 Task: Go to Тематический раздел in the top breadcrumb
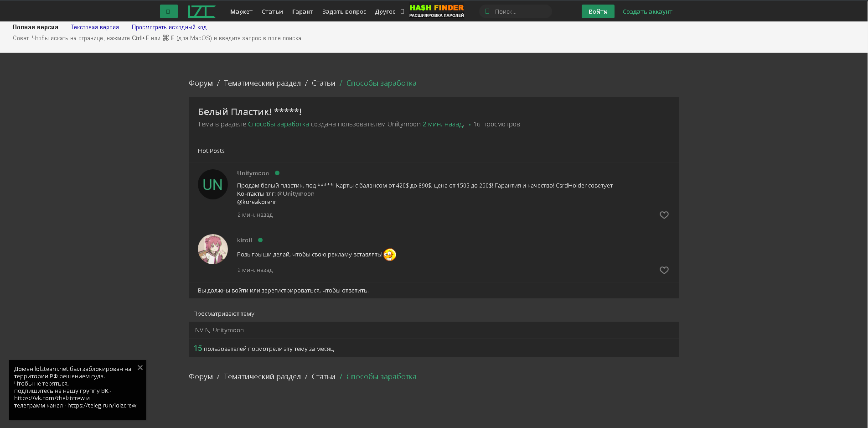click(262, 83)
